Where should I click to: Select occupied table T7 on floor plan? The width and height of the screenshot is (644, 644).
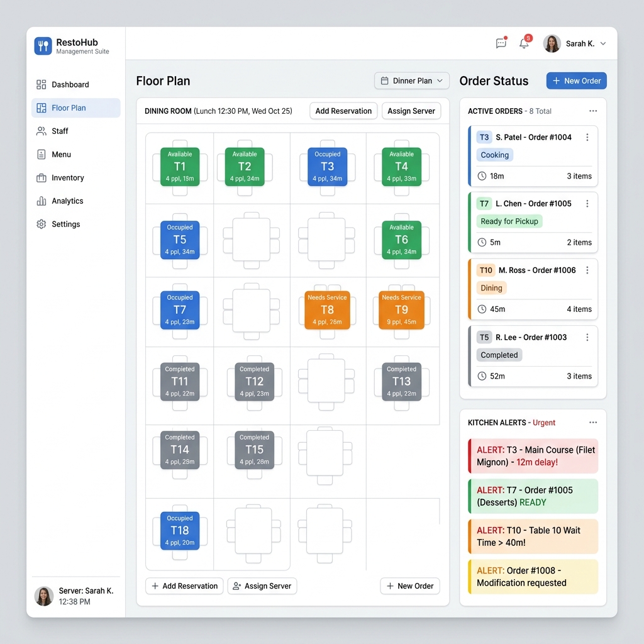pos(180,310)
